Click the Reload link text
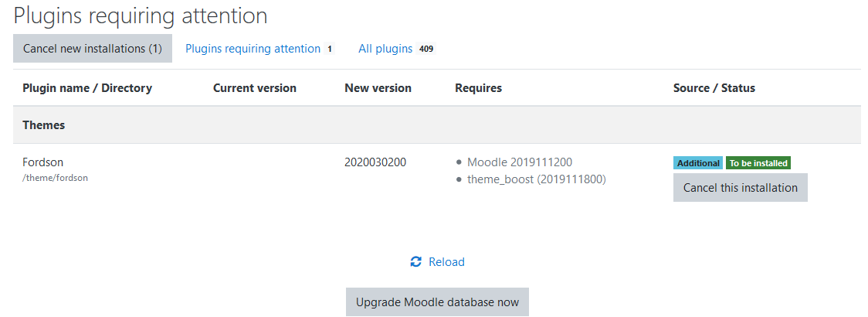The image size is (868, 317). [x=446, y=261]
